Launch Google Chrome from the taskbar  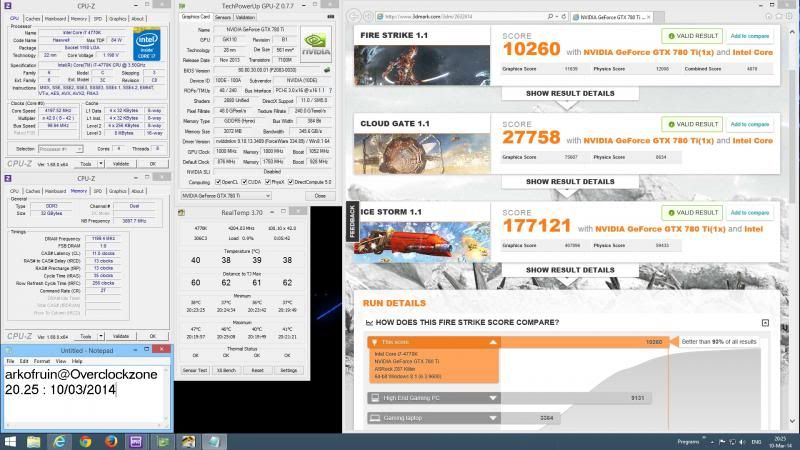tap(85, 441)
